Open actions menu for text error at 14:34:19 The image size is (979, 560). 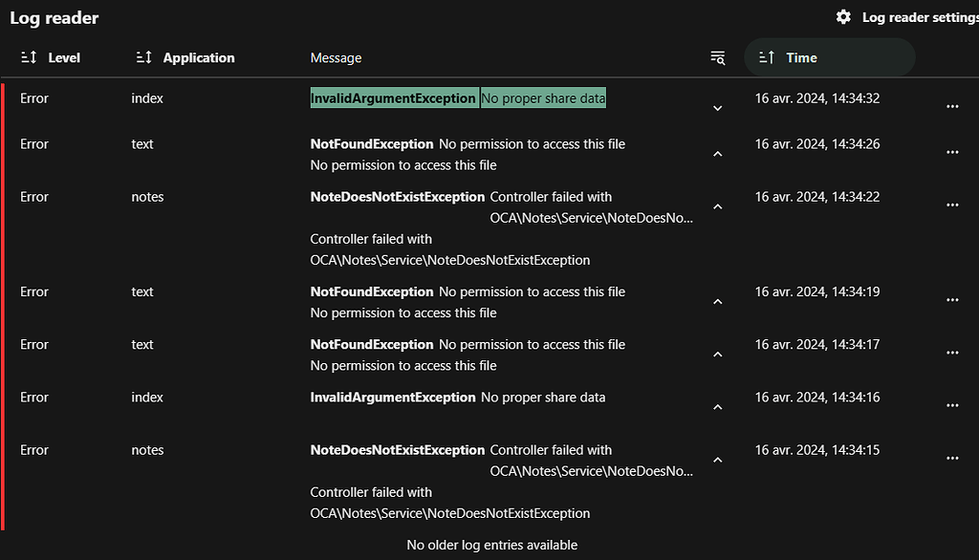(x=952, y=299)
